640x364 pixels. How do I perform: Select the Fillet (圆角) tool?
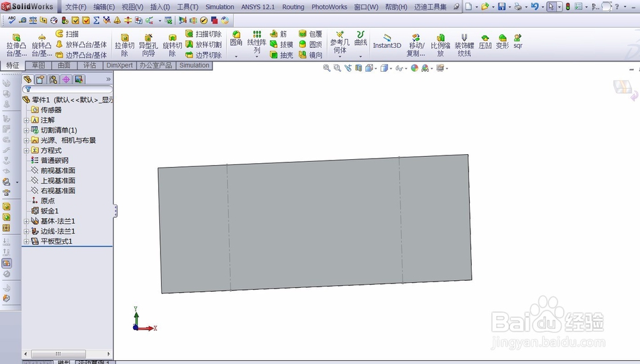point(236,38)
